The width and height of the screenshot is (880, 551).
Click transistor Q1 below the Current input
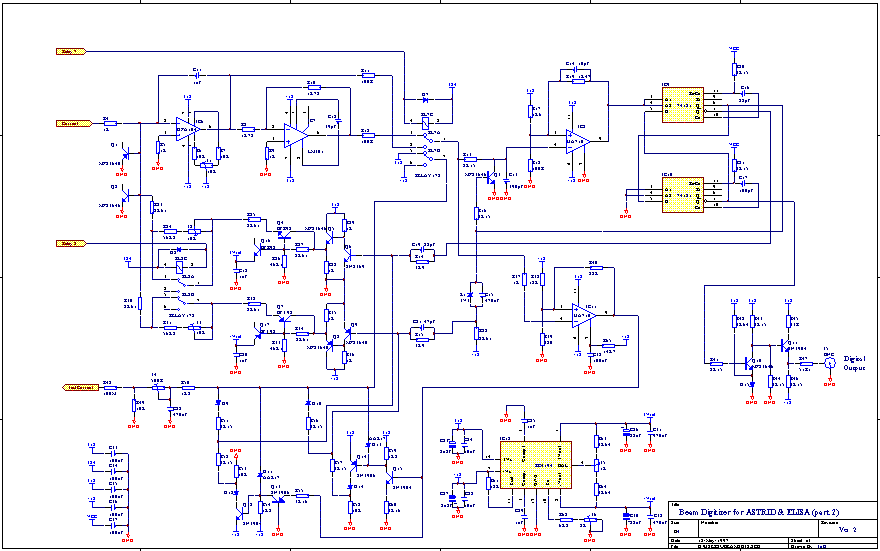click(x=128, y=151)
